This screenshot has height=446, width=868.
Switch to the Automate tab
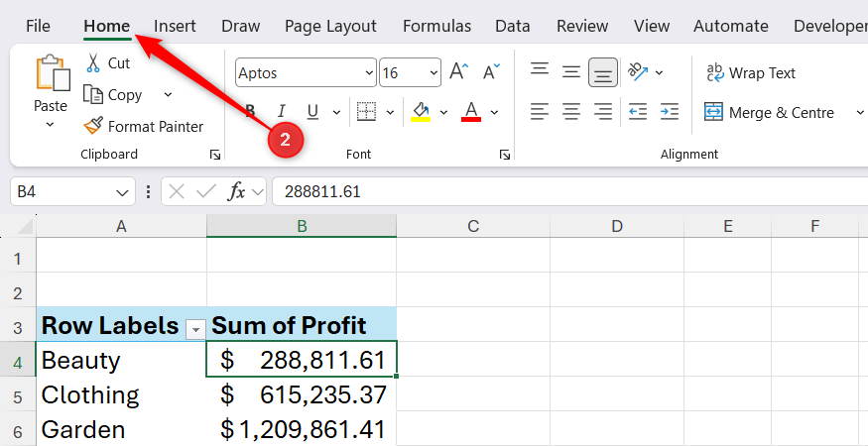[x=731, y=26]
